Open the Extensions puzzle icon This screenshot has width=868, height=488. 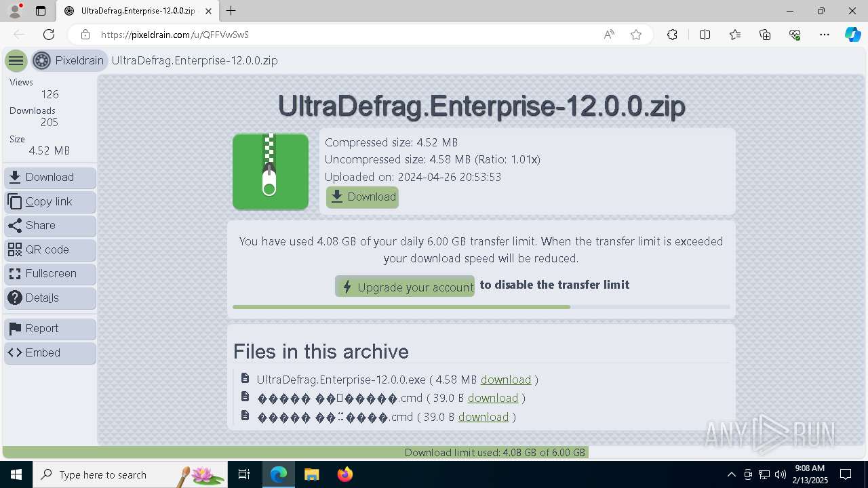(x=672, y=35)
